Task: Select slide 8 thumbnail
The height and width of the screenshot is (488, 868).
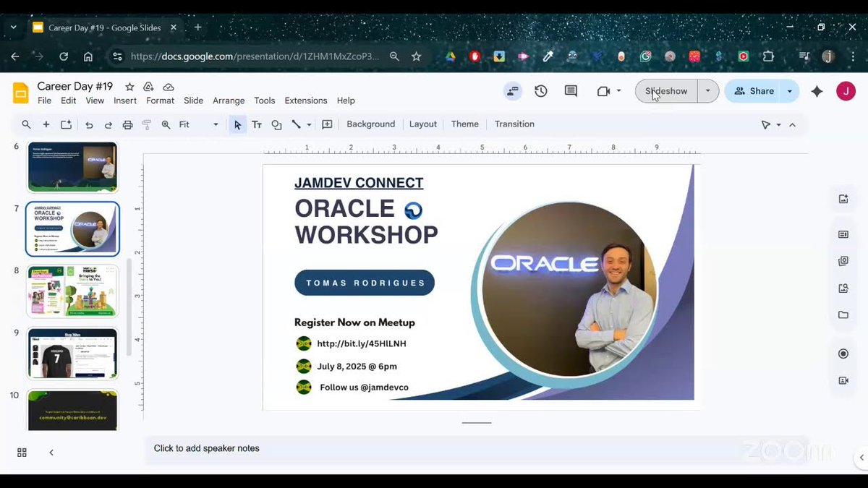Action: 72,291
